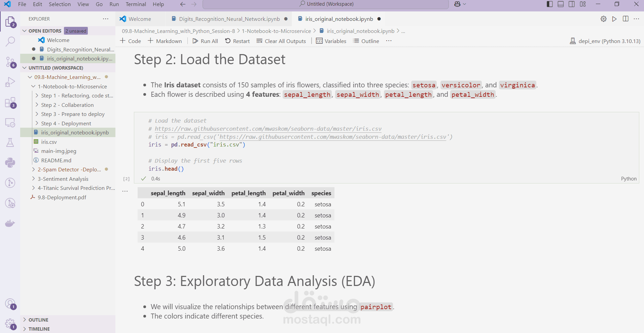Toggle the panel layout control

(x=560, y=4)
